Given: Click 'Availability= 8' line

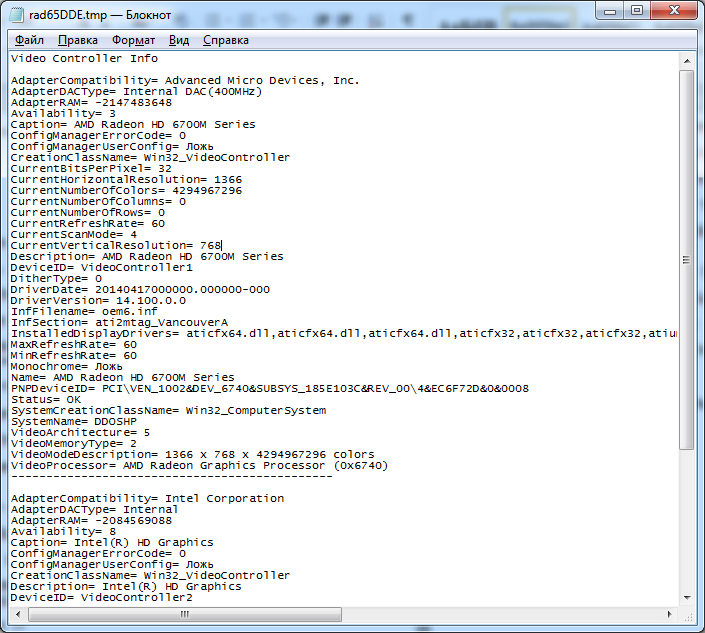Looking at the screenshot, I should tap(63, 532).
